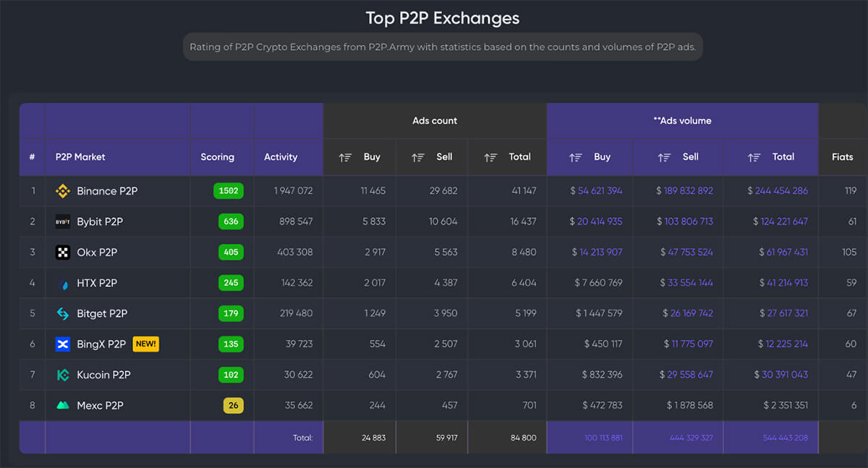This screenshot has height=468, width=868.
Task: Click the Scoring column header
Action: tap(217, 157)
